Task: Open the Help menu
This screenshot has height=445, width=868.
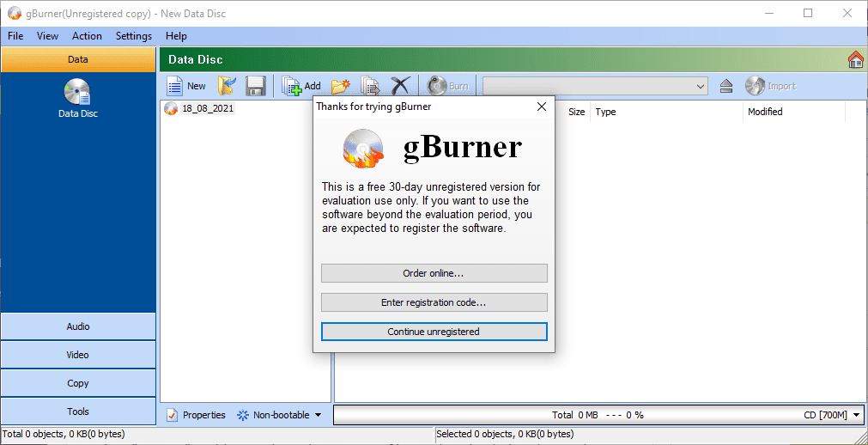Action: tap(176, 36)
